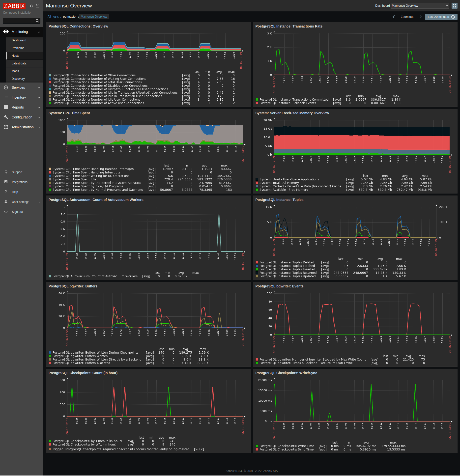Click the Configuration wrench icon
The image size is (460, 476).
tap(6, 117)
